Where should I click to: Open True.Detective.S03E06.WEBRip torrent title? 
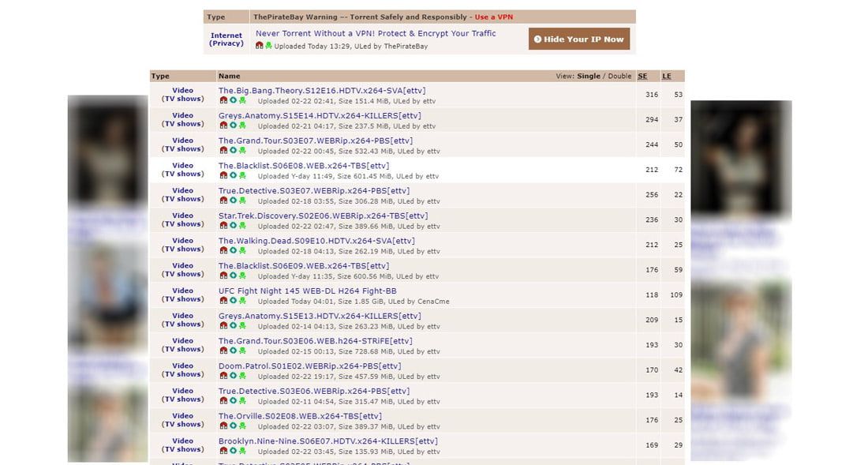point(314,391)
